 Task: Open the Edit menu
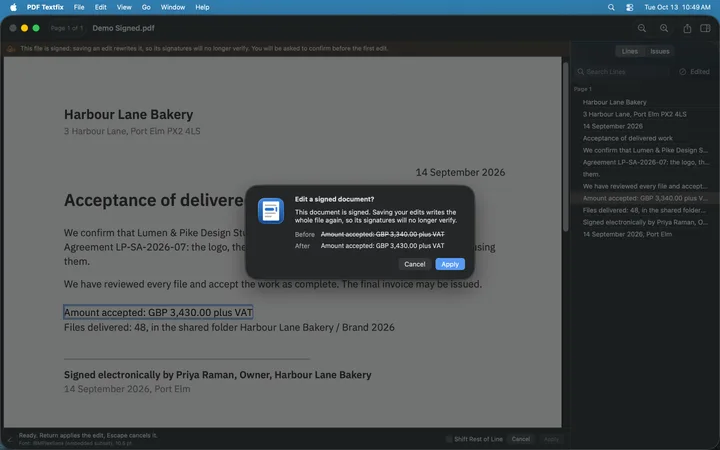[x=101, y=7]
